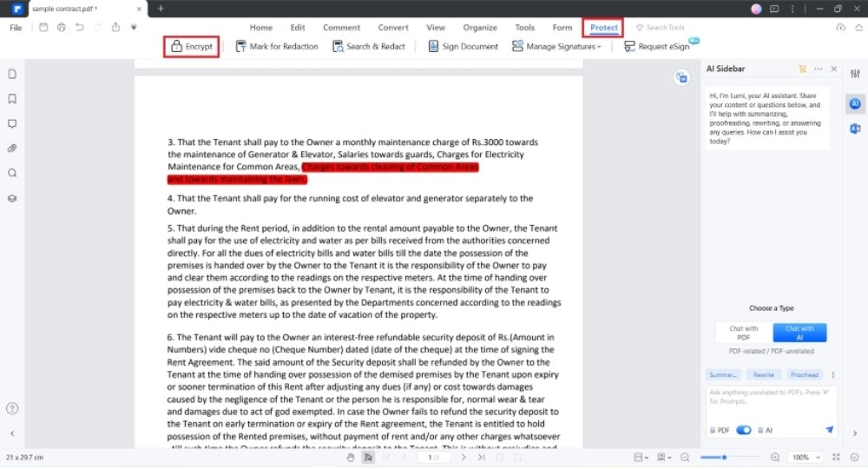Click the Summarize prompt chip
The height and width of the screenshot is (469, 868).
click(723, 375)
